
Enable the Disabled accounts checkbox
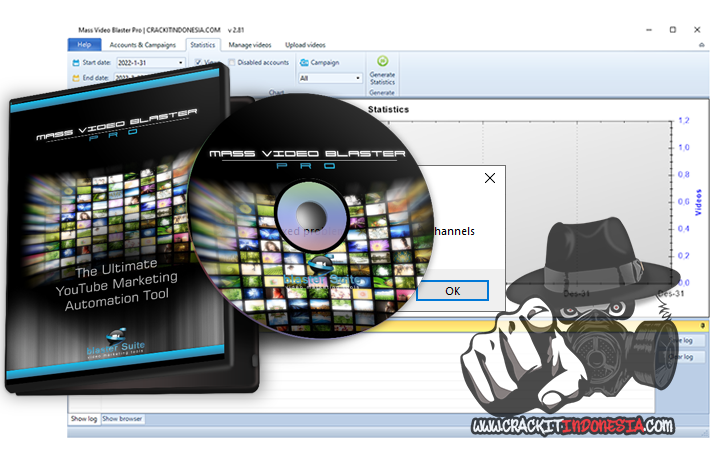click(x=231, y=62)
